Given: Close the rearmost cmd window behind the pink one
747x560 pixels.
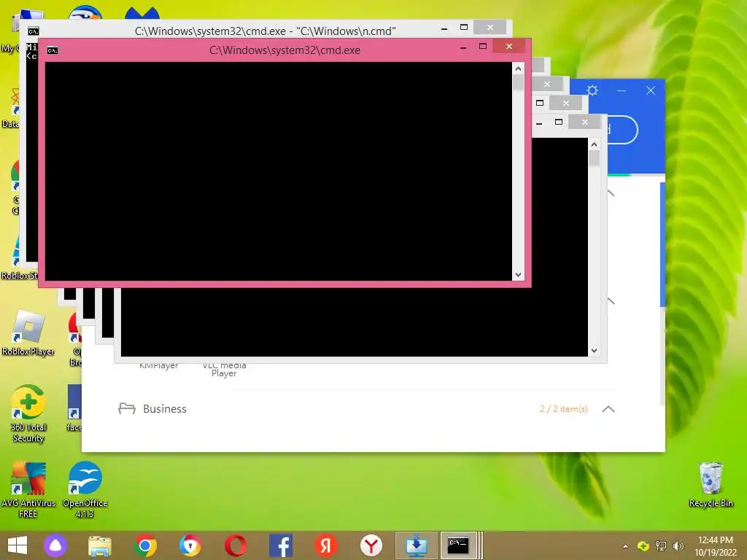Looking at the screenshot, I should [584, 122].
